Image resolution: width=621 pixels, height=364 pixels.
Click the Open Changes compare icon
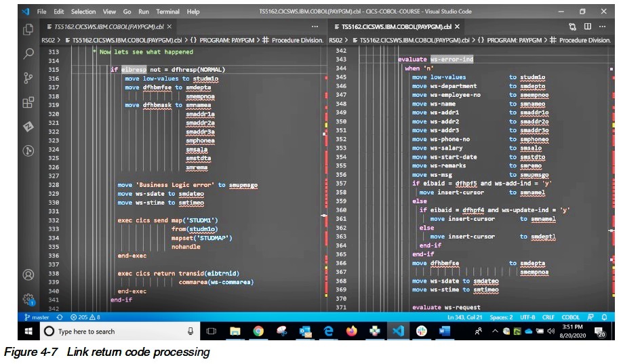click(x=573, y=26)
